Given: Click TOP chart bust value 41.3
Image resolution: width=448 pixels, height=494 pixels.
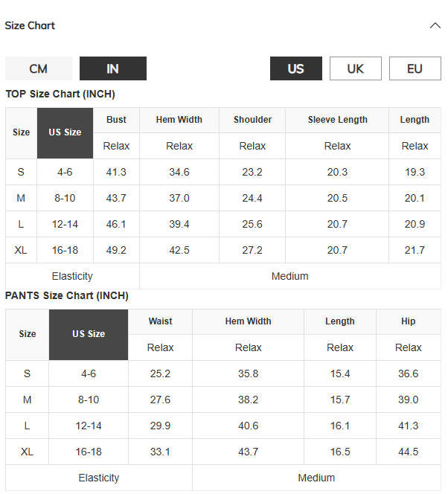Looking at the screenshot, I should [116, 172].
